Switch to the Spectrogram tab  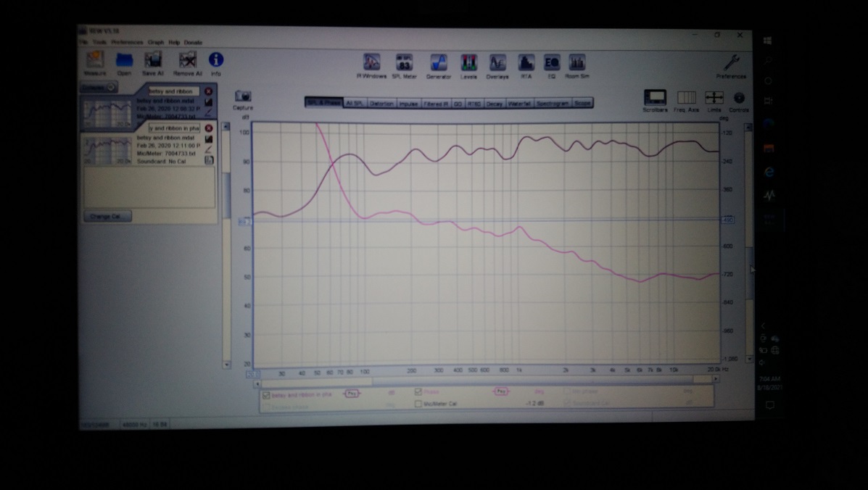553,104
